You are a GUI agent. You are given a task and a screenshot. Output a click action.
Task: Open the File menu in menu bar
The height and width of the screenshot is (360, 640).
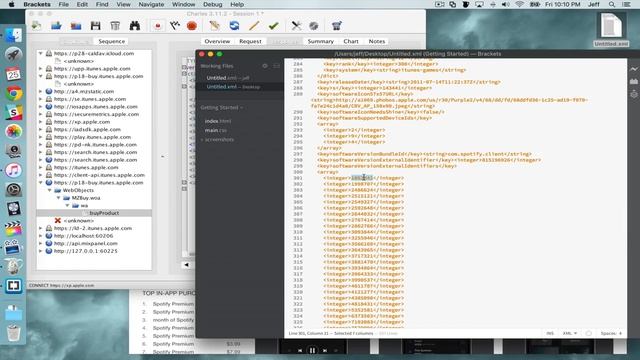coord(64,4)
